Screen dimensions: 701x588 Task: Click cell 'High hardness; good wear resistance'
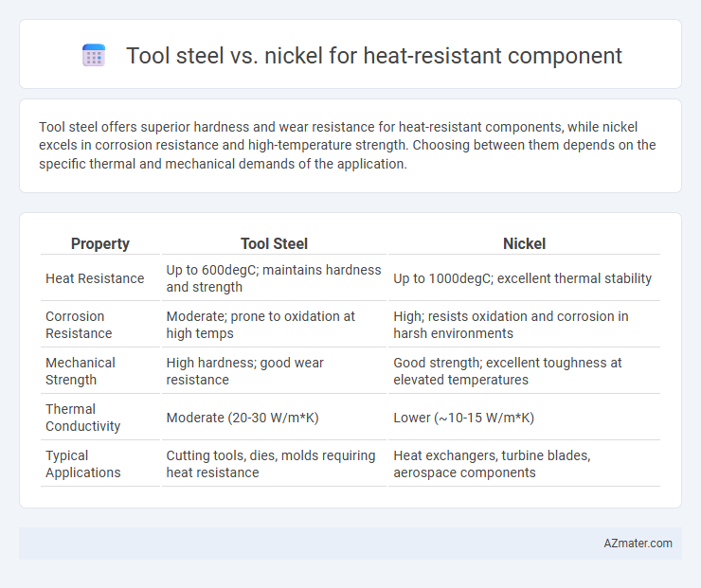pos(274,371)
